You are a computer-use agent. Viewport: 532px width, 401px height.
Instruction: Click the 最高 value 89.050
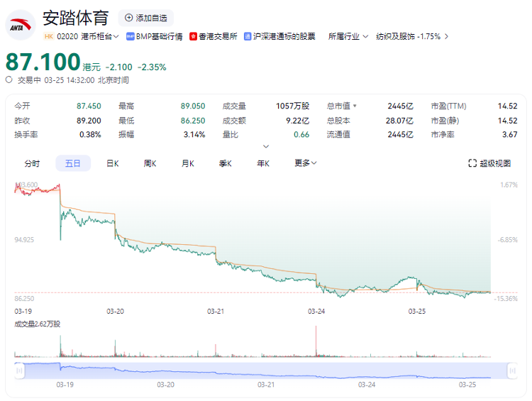tap(193, 106)
